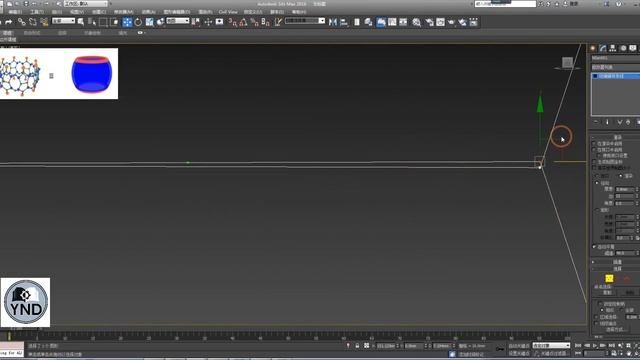Select the Select and Move tool

(x=127, y=22)
